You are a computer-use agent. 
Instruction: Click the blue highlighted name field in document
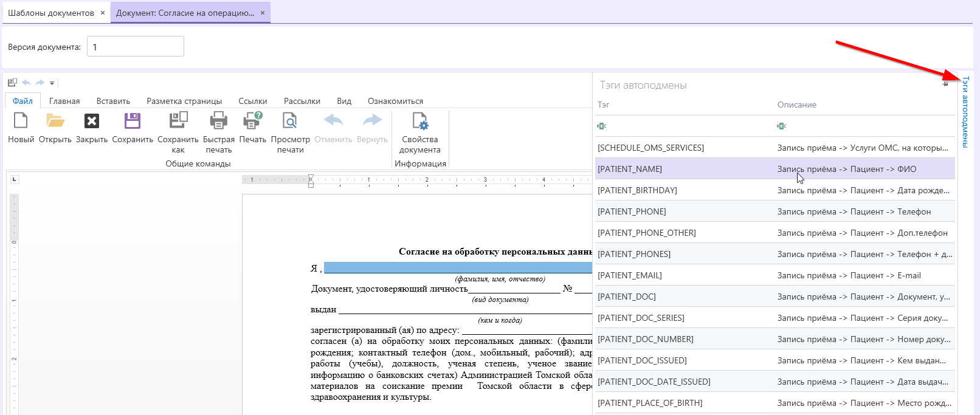pos(458,268)
